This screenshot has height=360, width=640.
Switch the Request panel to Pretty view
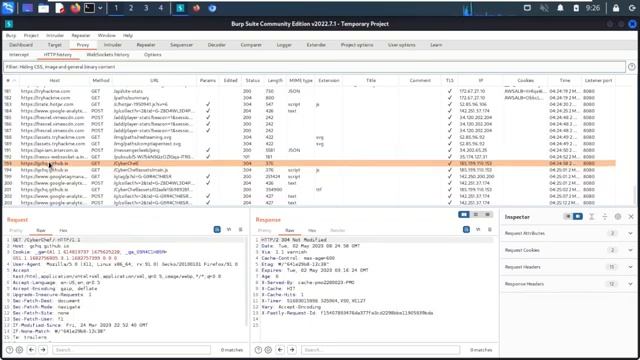[16, 231]
